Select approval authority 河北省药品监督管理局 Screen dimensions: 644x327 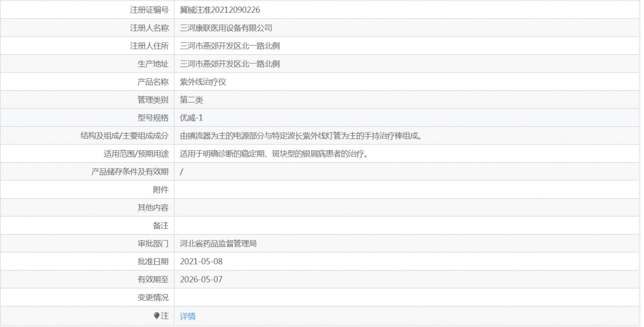pos(218,244)
